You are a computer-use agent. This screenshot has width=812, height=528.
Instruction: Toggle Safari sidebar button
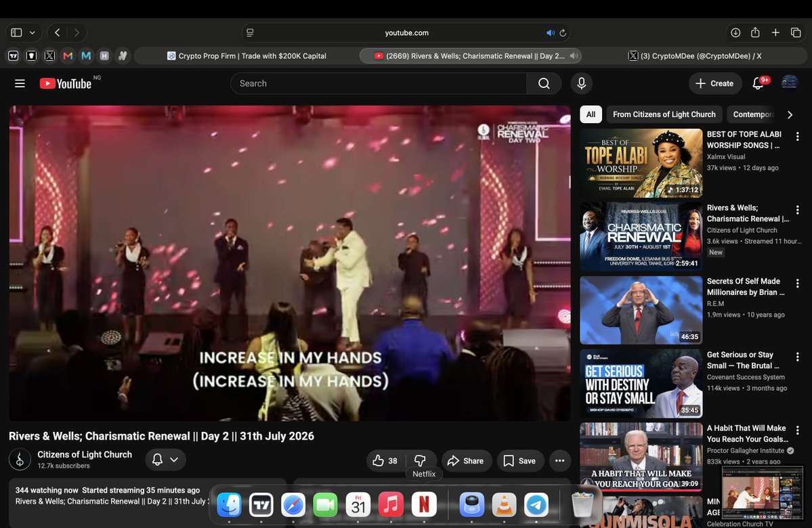[16, 32]
